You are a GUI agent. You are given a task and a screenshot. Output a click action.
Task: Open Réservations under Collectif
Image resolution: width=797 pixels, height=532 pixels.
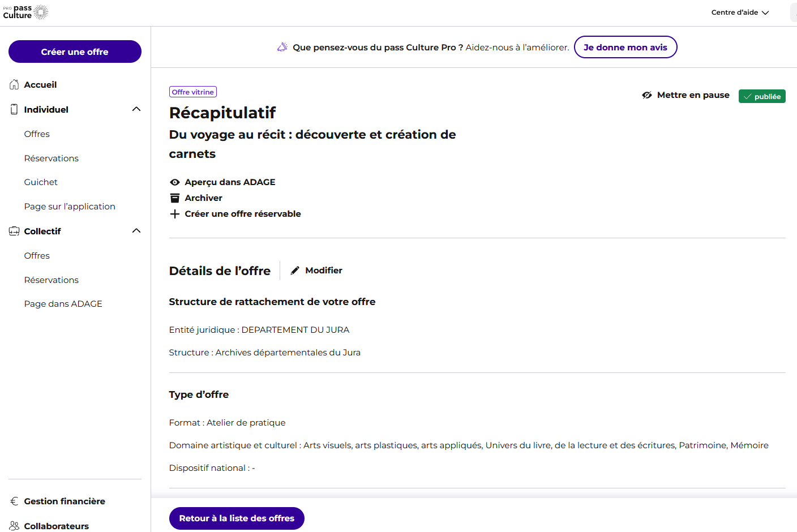point(52,280)
